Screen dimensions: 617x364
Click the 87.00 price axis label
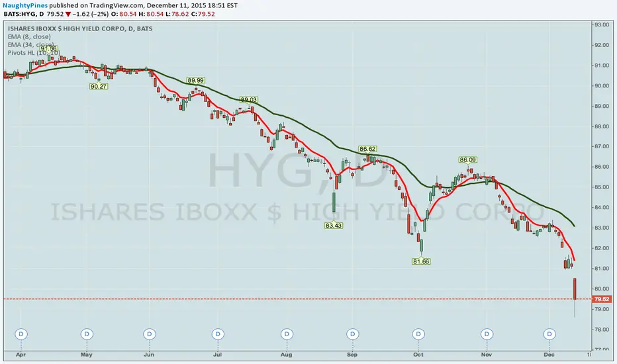pos(602,146)
